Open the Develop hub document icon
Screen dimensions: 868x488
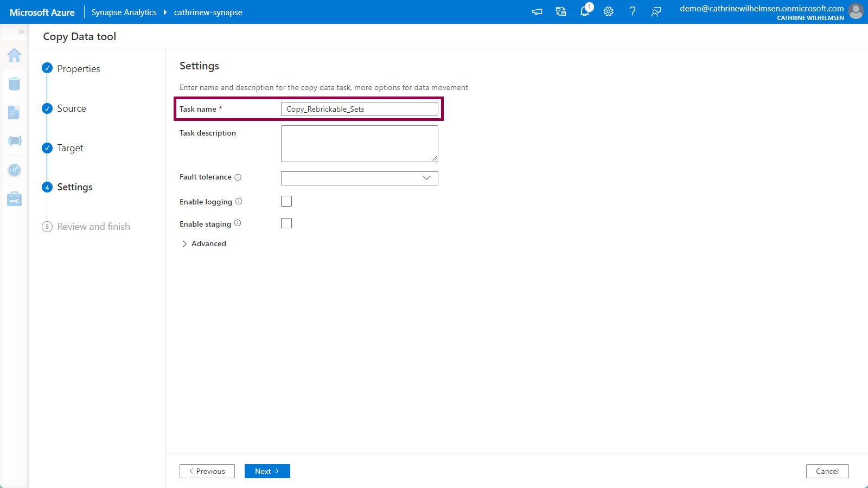click(14, 112)
